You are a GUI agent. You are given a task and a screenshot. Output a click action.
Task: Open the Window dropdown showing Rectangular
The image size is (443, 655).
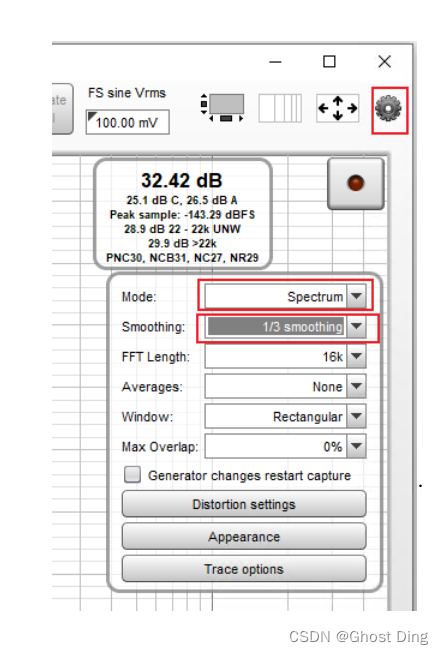tap(285, 416)
